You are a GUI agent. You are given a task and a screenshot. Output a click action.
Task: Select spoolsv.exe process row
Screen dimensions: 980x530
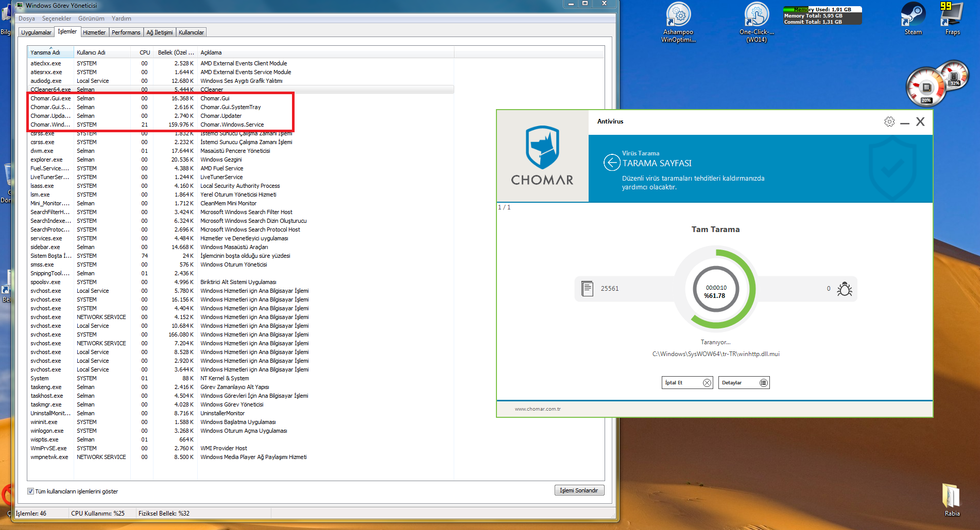(x=240, y=282)
